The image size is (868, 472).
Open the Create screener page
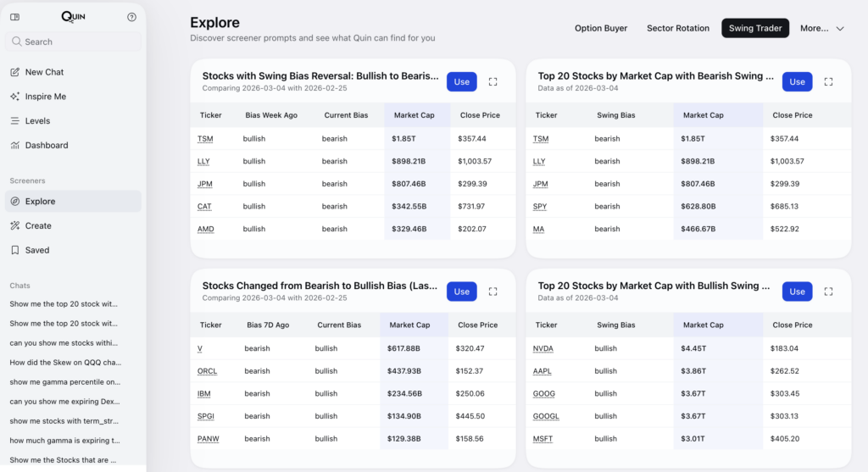(73, 225)
